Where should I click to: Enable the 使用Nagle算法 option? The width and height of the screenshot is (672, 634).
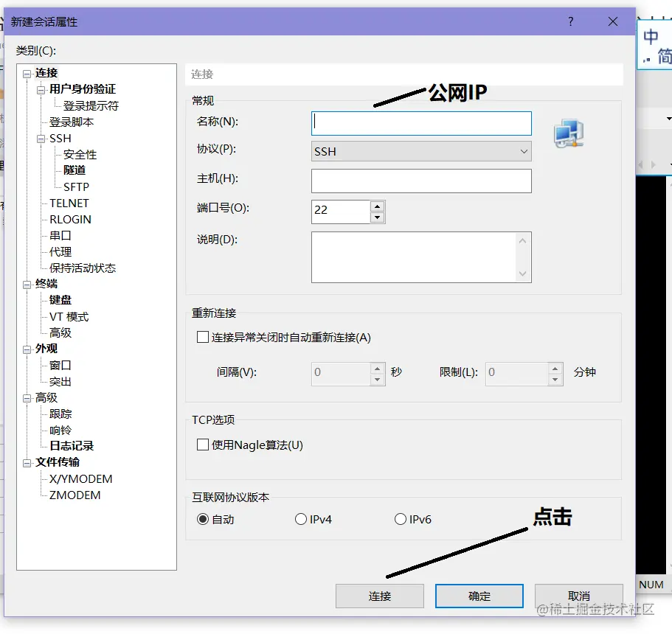201,445
